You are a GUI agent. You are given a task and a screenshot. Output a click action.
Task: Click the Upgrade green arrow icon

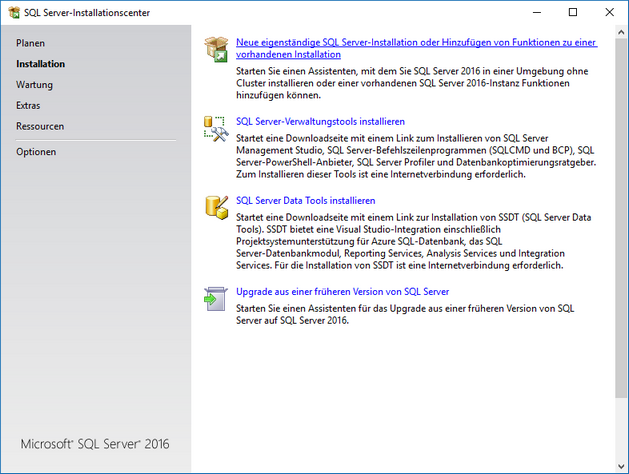coord(216,299)
